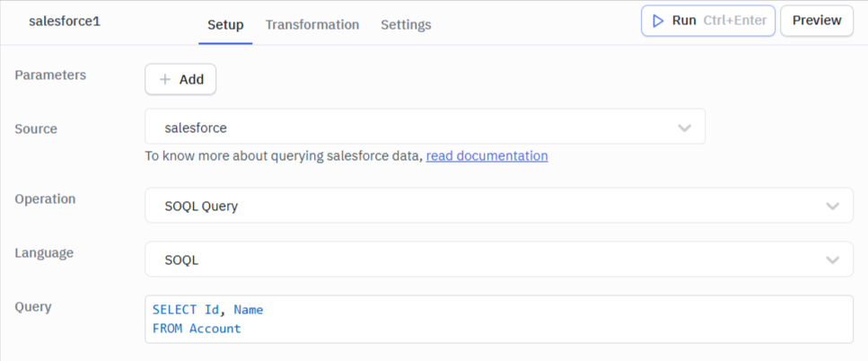The image size is (868, 361).
Task: Click the salesforce1 query name
Action: click(x=65, y=22)
